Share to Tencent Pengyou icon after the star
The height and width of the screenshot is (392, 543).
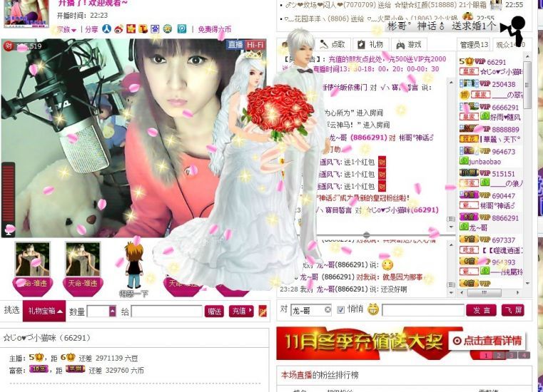click(143, 29)
